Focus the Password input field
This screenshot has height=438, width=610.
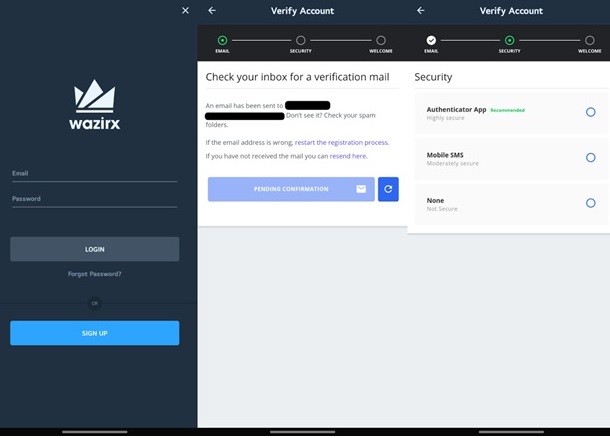[x=95, y=199]
